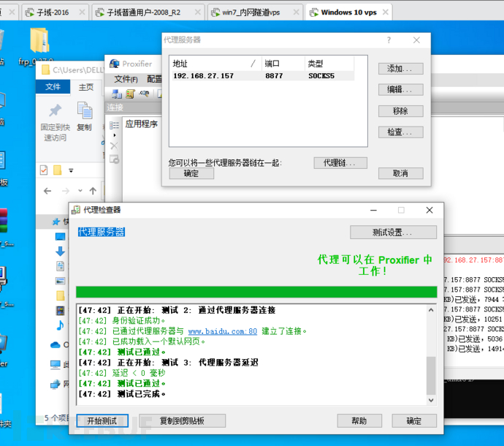Open the Documents icon in Explorer's sidebar
Screen dimensions: 504x446
(x=60, y=266)
